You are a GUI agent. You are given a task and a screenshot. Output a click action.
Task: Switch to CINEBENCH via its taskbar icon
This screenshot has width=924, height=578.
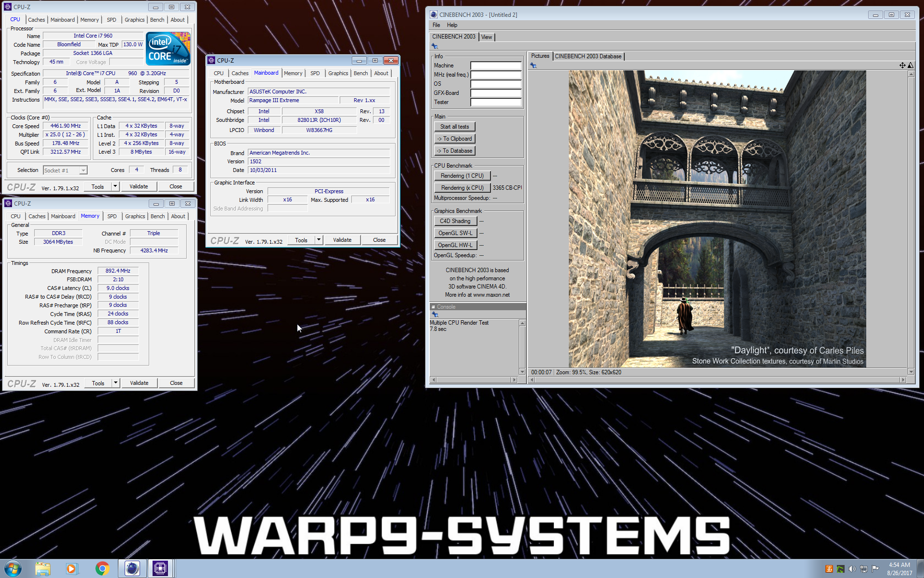tap(132, 569)
